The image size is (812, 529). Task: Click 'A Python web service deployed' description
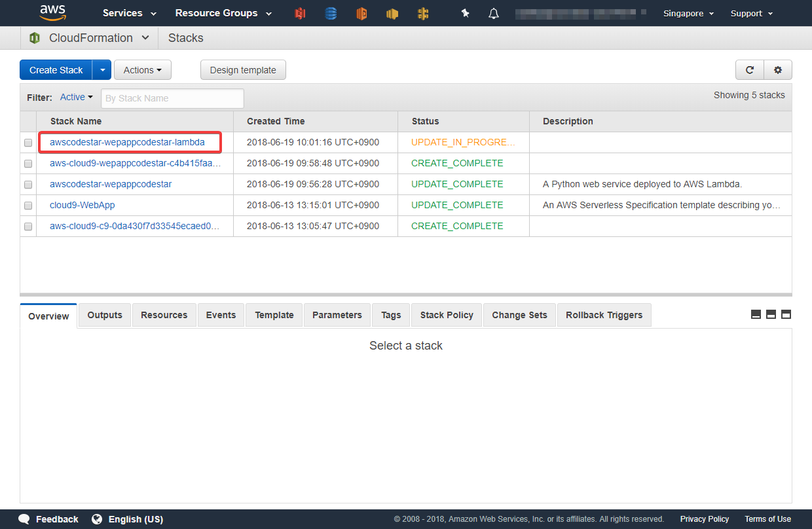click(642, 184)
